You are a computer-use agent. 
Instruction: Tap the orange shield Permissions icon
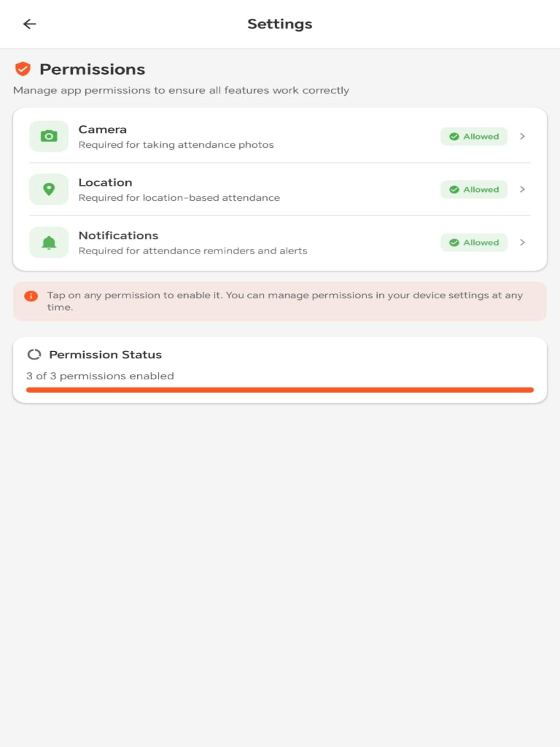[x=23, y=69]
